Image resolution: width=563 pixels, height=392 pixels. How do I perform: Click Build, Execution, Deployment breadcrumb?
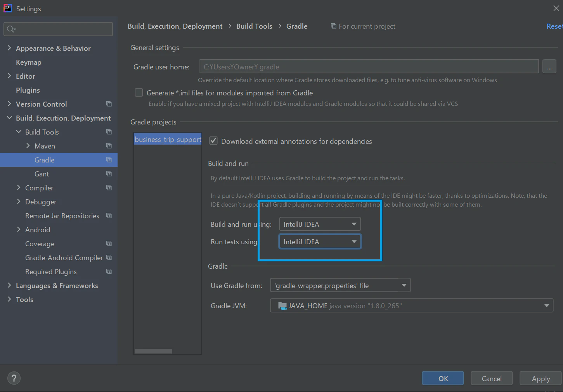(175, 26)
